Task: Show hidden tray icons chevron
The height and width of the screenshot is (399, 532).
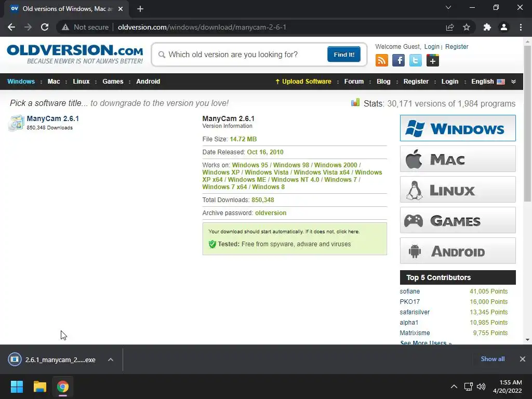Action: 454,387
